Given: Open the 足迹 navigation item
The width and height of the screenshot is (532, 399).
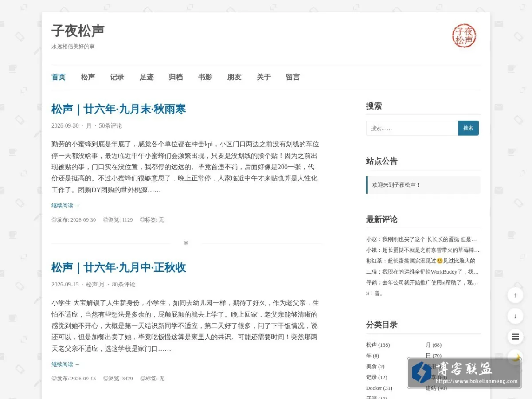Looking at the screenshot, I should point(146,77).
